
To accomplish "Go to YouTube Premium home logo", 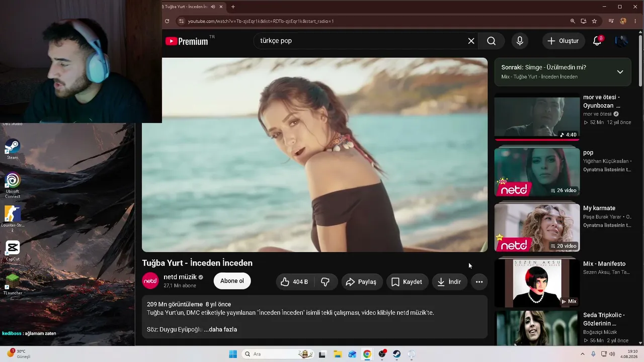I will 187,41.
